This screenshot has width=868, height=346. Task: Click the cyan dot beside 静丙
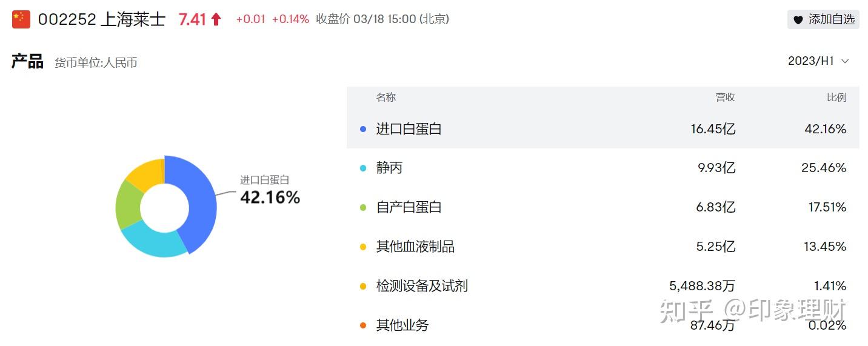tap(363, 168)
